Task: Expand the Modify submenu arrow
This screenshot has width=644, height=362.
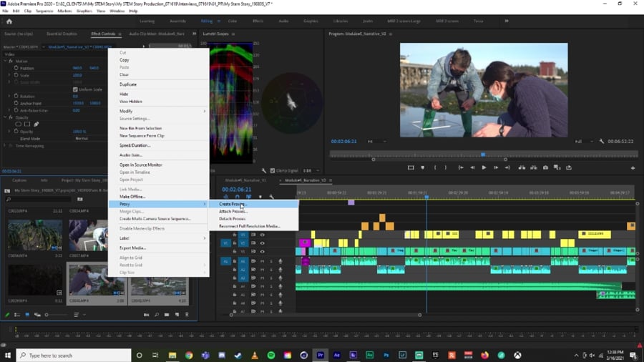Action: (x=205, y=111)
